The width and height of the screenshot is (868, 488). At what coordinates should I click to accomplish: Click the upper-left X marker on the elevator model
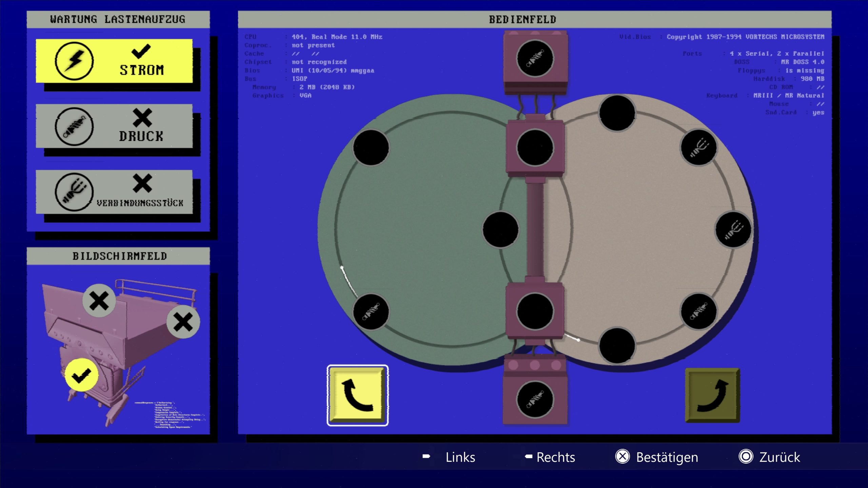[x=99, y=301]
